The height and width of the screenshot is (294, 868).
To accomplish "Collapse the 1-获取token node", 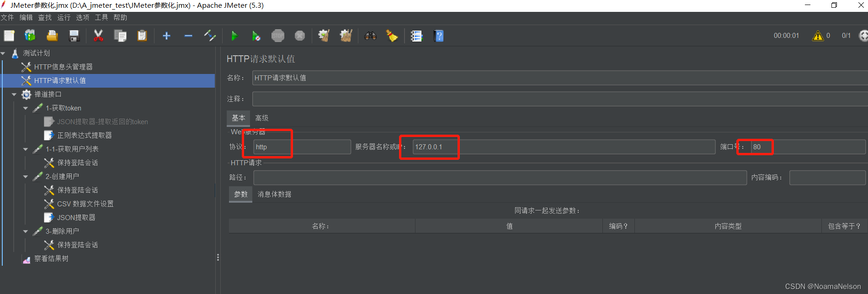I will pos(26,108).
